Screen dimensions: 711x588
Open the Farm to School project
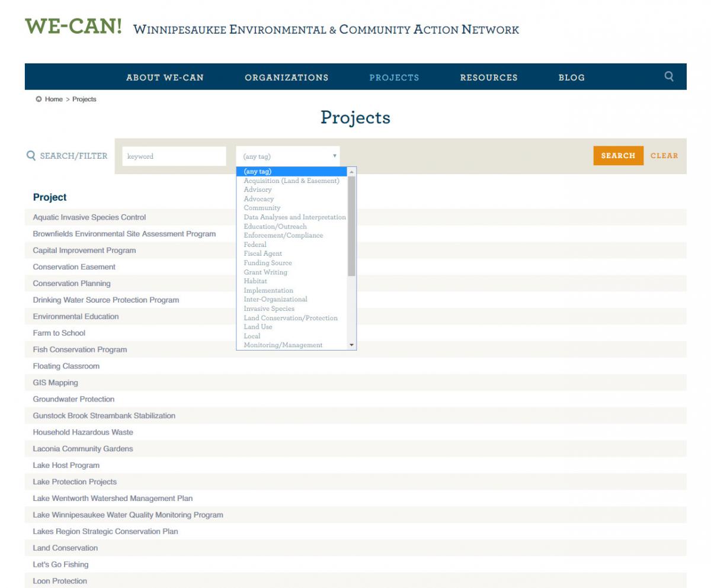(x=59, y=333)
